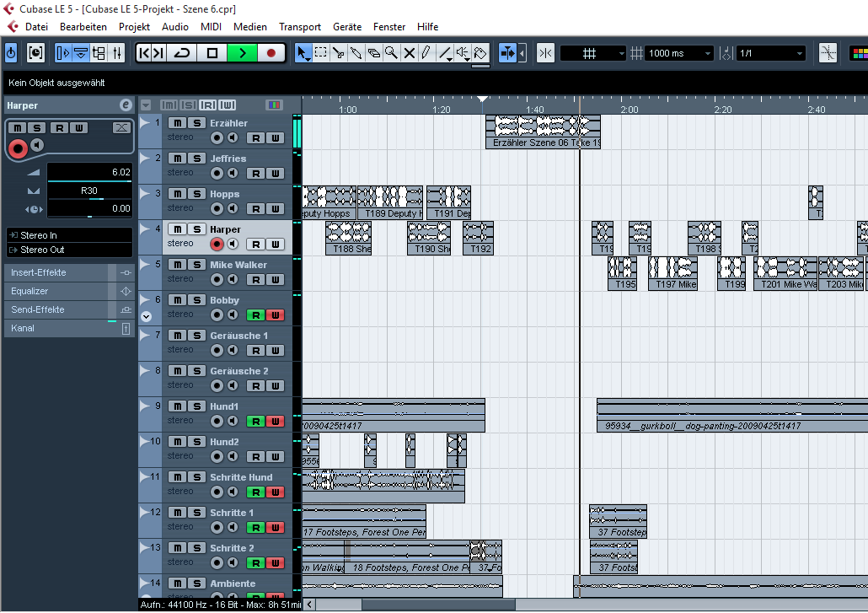Screen dimensions: 868x613
Task: Solo the Hopps track
Action: tap(196, 194)
